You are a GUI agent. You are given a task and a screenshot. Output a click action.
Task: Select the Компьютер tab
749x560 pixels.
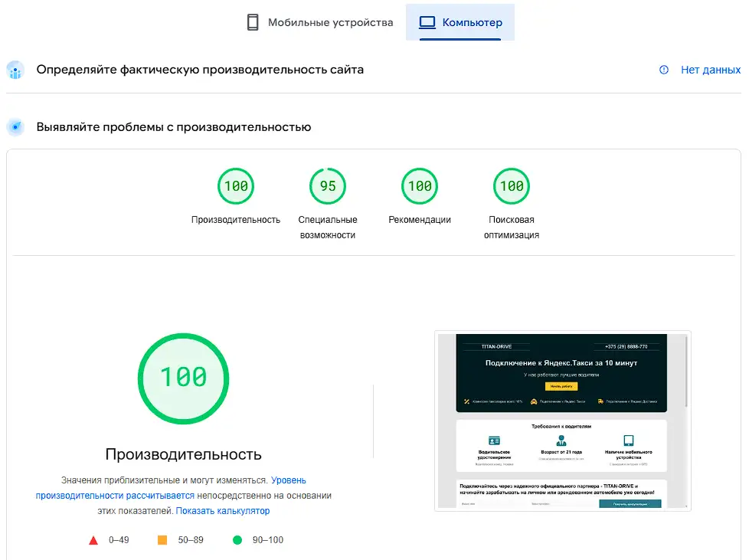click(x=460, y=22)
